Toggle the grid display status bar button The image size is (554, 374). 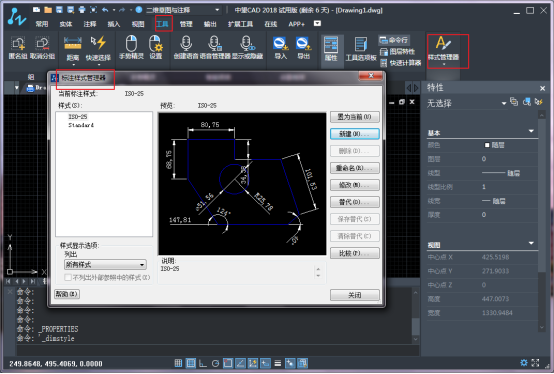191,363
